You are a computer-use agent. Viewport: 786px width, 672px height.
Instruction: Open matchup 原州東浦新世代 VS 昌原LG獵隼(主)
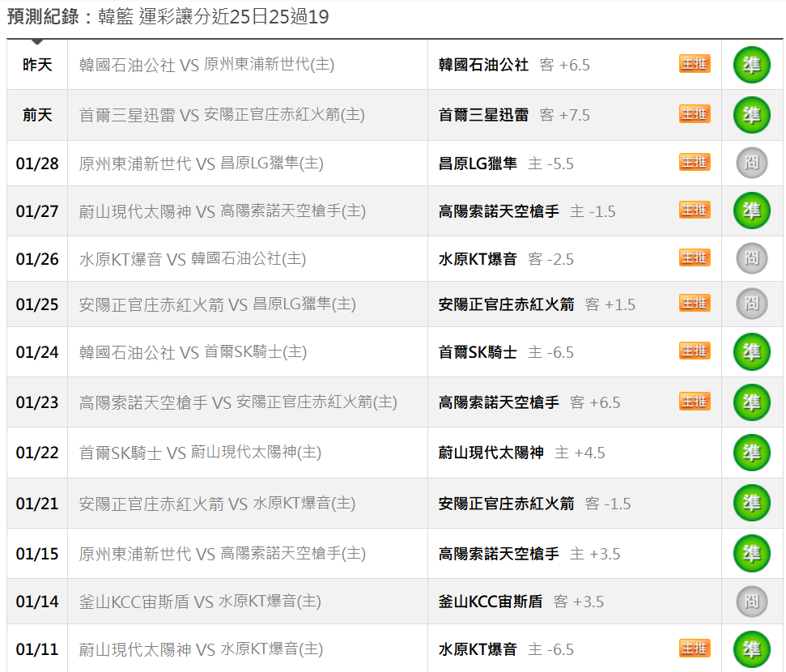[201, 164]
